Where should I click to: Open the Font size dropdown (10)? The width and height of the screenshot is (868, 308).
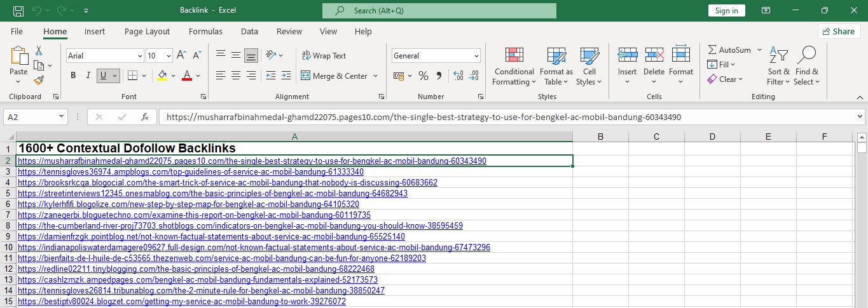click(x=169, y=56)
